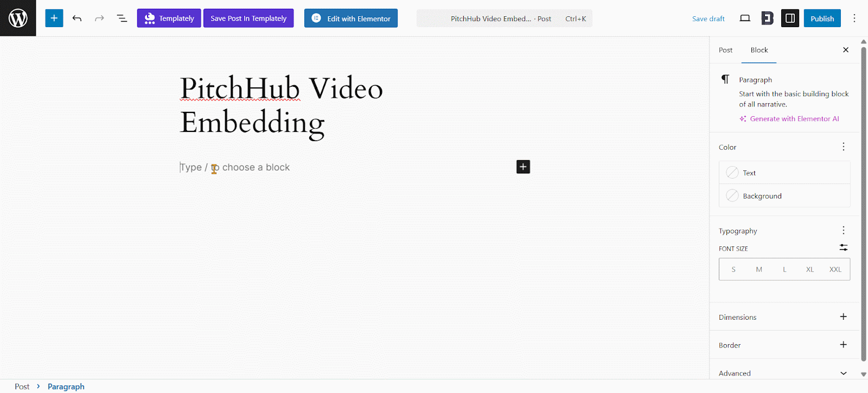Click the redo arrow icon
Image resolution: width=868 pixels, height=393 pixels.
click(99, 18)
